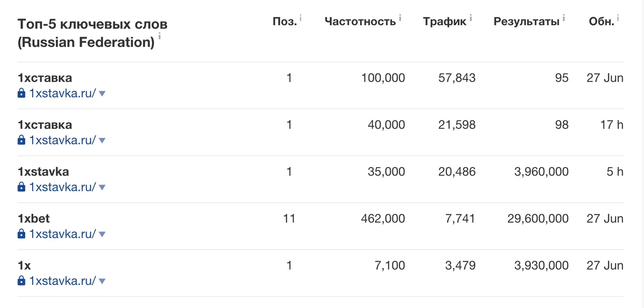Select the 1xbet keyword text
Screen dimensions: 644x308
tap(34, 219)
